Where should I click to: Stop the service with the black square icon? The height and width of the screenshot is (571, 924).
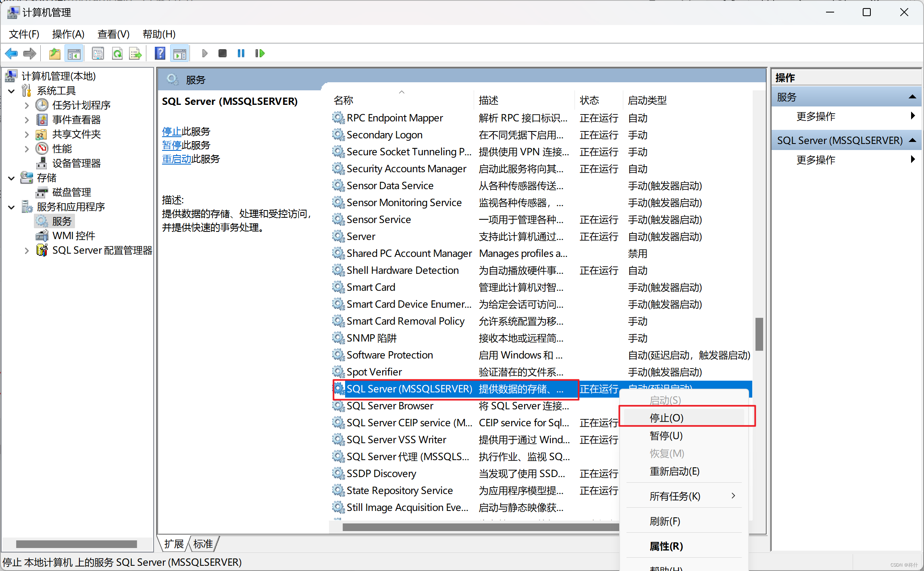pos(222,53)
